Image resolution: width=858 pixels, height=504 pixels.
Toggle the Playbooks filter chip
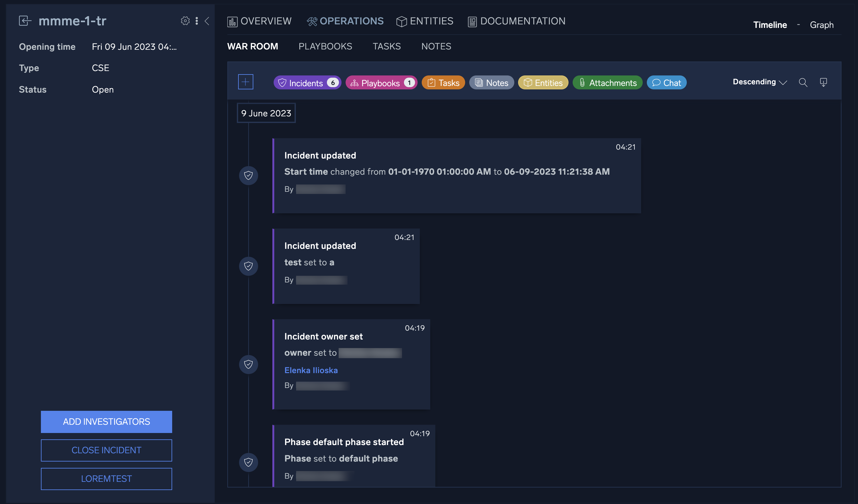(x=381, y=83)
